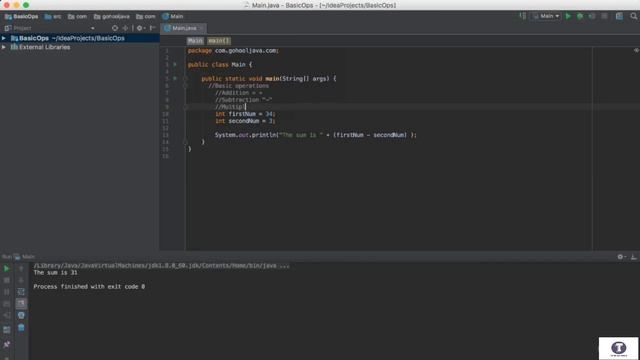
Task: Rerun Main from Run panel green arrow
Action: [7, 269]
